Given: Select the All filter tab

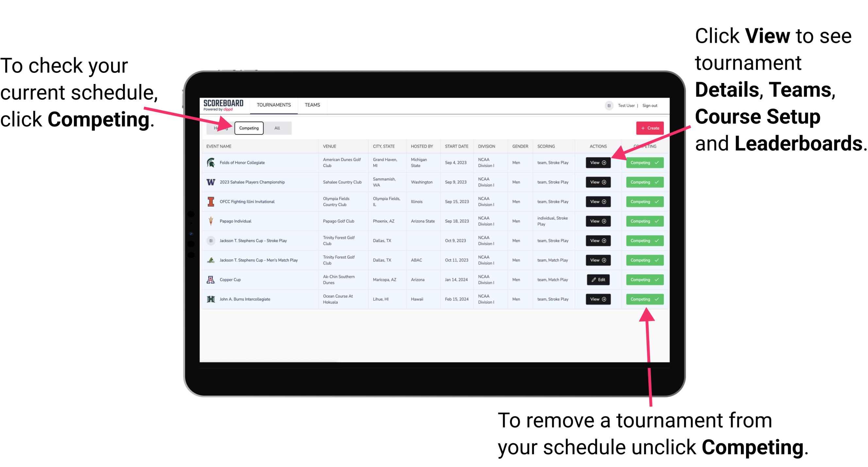Looking at the screenshot, I should [275, 128].
